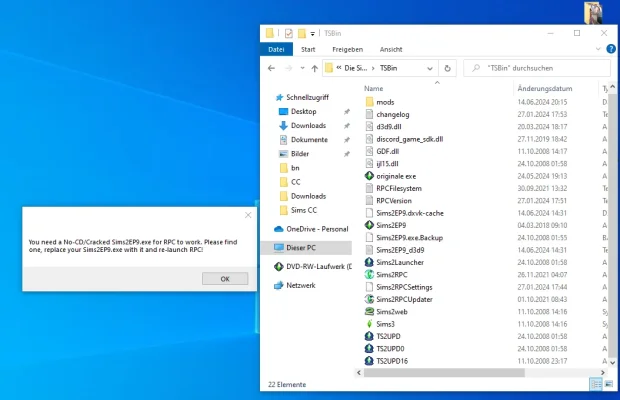Select the Sims2EP9 application icon
The image size is (620, 400).
pos(369,225)
